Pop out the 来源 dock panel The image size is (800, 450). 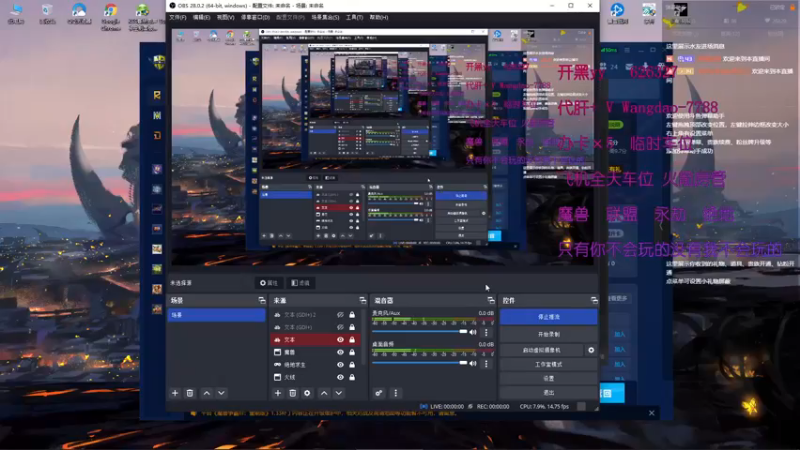coord(362,301)
